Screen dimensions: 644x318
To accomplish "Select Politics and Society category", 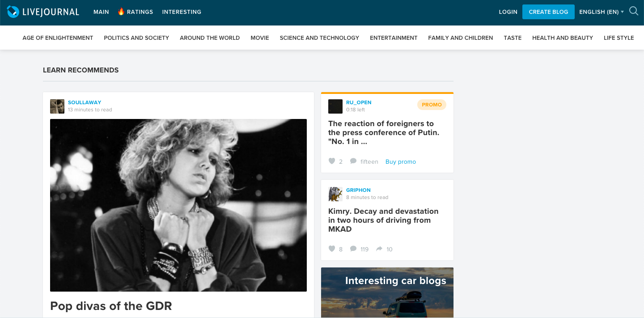I will pyautogui.click(x=136, y=38).
